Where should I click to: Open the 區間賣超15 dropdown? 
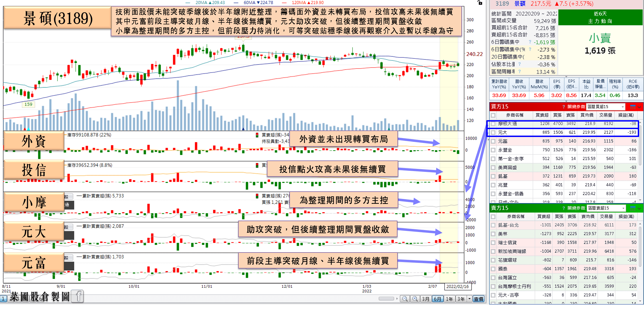[606, 208]
